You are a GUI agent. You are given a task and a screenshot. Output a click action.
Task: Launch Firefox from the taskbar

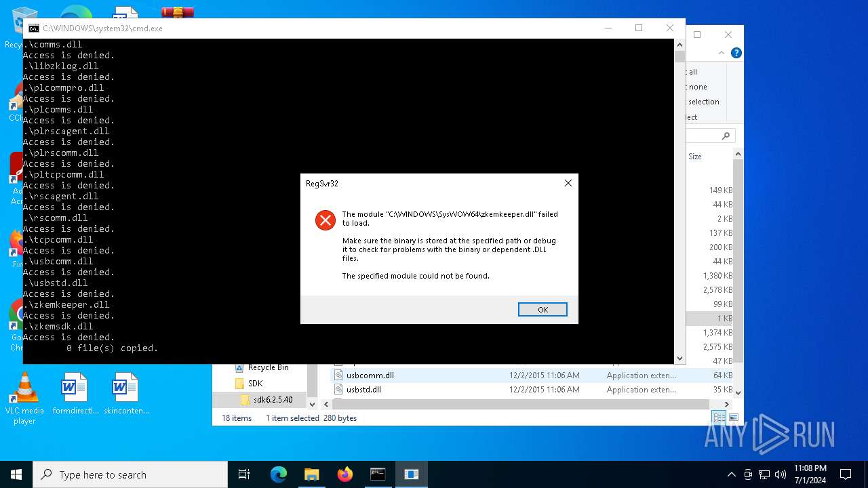click(344, 474)
